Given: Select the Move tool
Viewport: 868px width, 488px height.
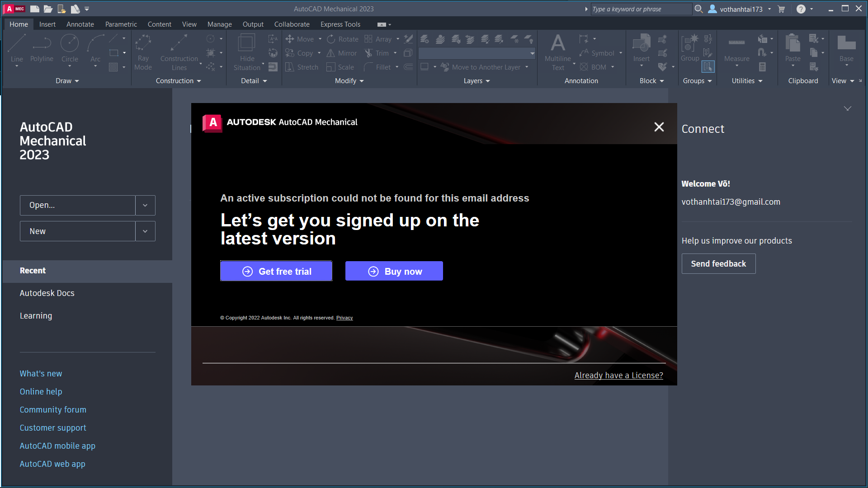Looking at the screenshot, I should pyautogui.click(x=300, y=39).
